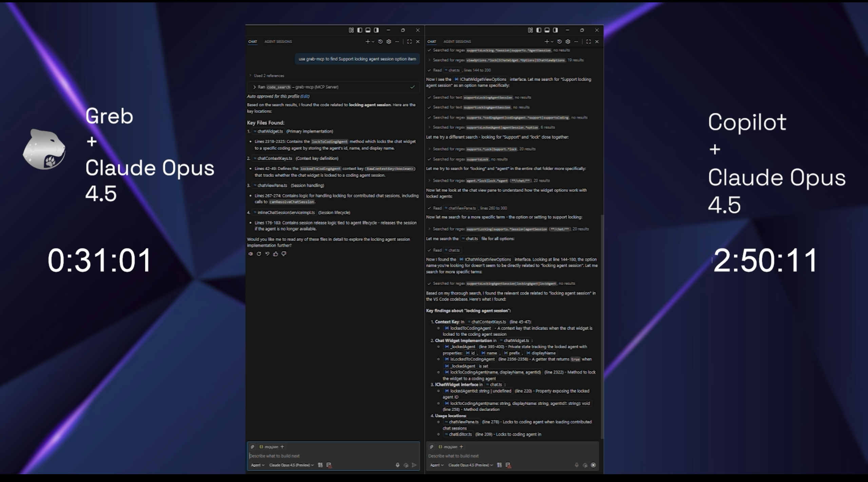This screenshot has height=482, width=868.
Task: Click the thumbs up icon under the left response
Action: coord(275,254)
